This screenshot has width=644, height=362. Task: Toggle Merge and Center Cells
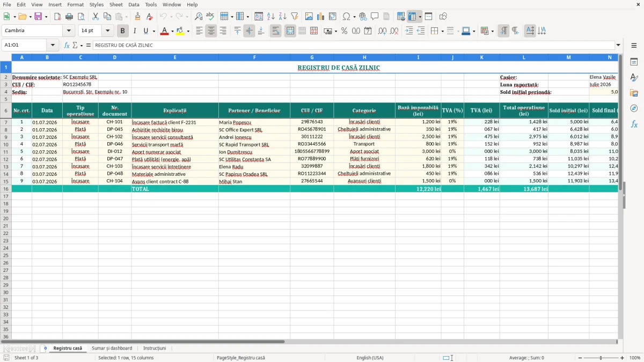290,31
